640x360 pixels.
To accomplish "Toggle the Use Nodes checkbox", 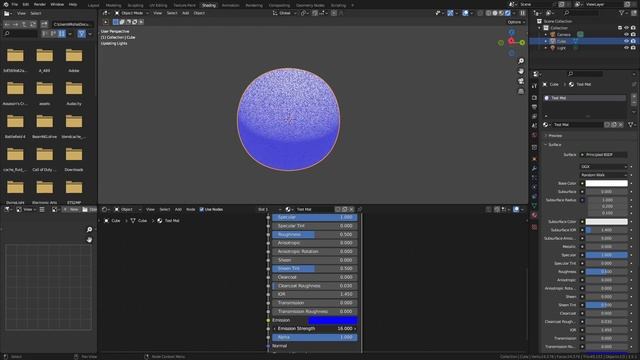I will (202, 209).
